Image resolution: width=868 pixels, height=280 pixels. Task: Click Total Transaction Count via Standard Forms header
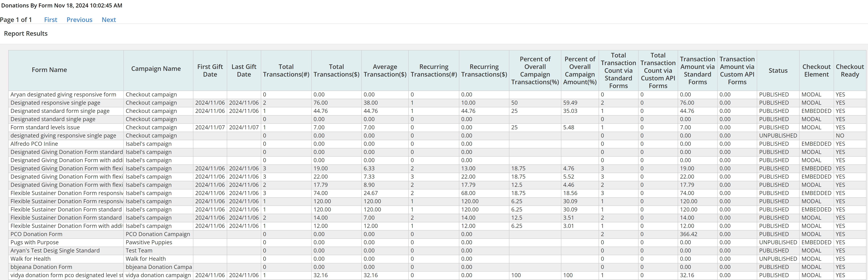click(x=618, y=70)
